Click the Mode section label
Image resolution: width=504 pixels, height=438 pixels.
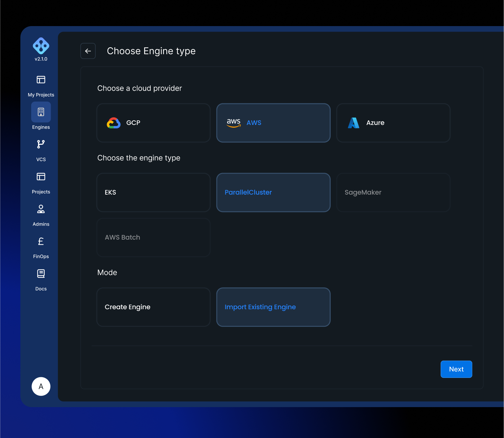107,273
